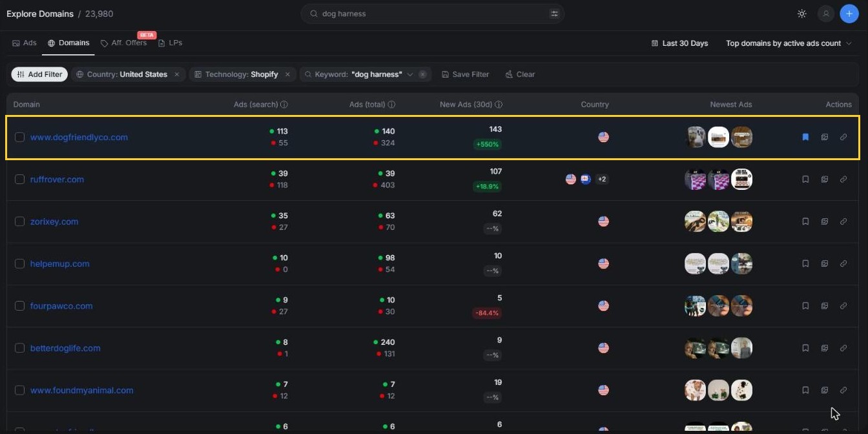Switch to the Ads tab
The width and height of the screenshot is (868, 434).
pyautogui.click(x=25, y=43)
